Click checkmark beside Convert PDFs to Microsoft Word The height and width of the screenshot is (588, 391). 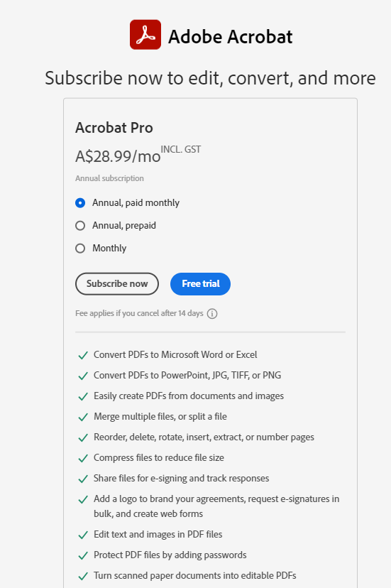(83, 355)
